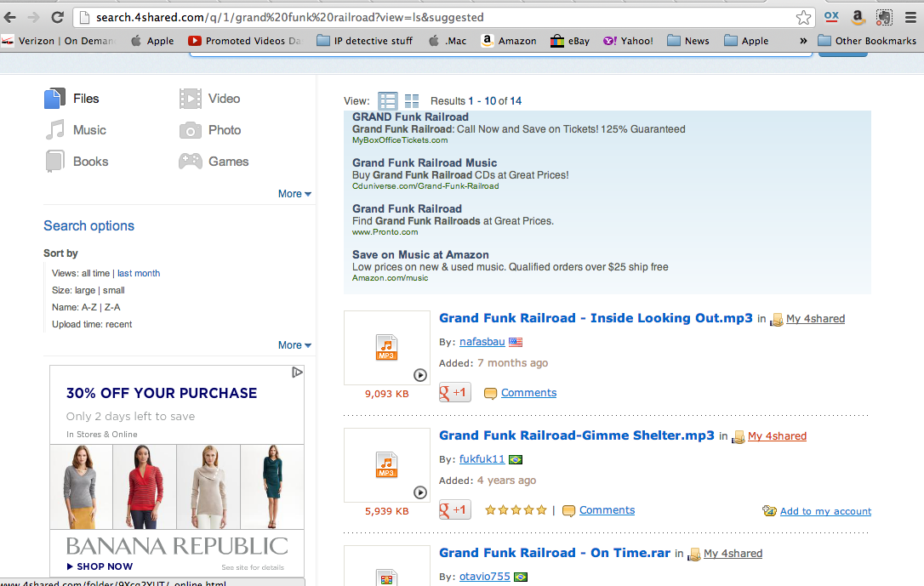
Task: Switch results to grid view
Action: click(412, 100)
